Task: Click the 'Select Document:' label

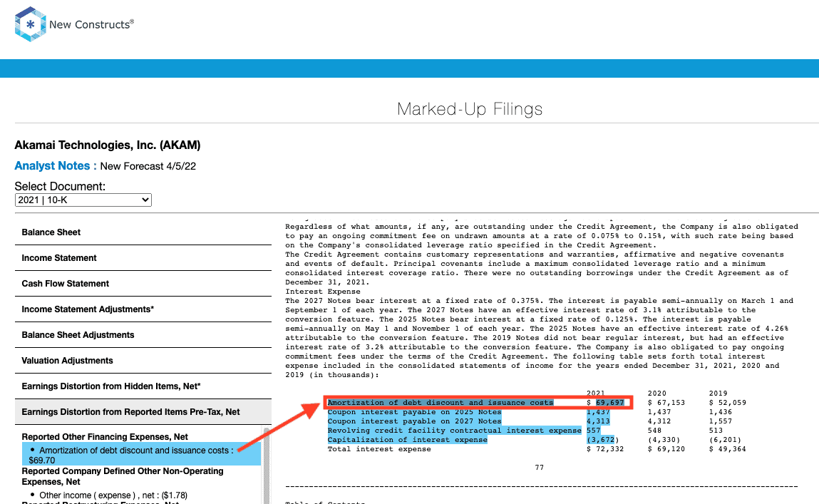Action: [x=60, y=187]
